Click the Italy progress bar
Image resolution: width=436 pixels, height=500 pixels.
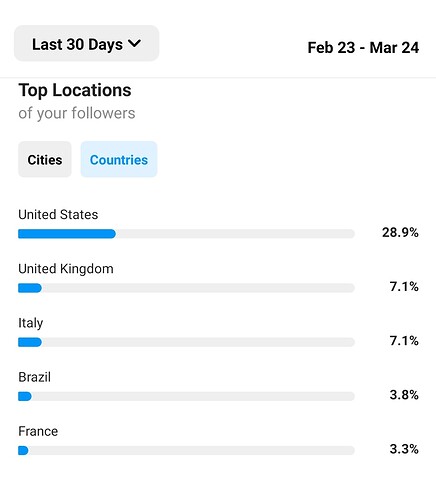[186, 342]
